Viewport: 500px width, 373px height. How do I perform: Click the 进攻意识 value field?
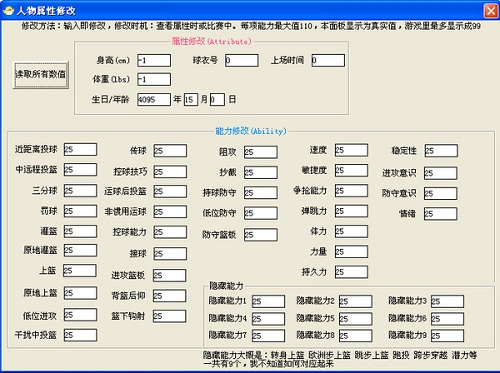(440, 173)
